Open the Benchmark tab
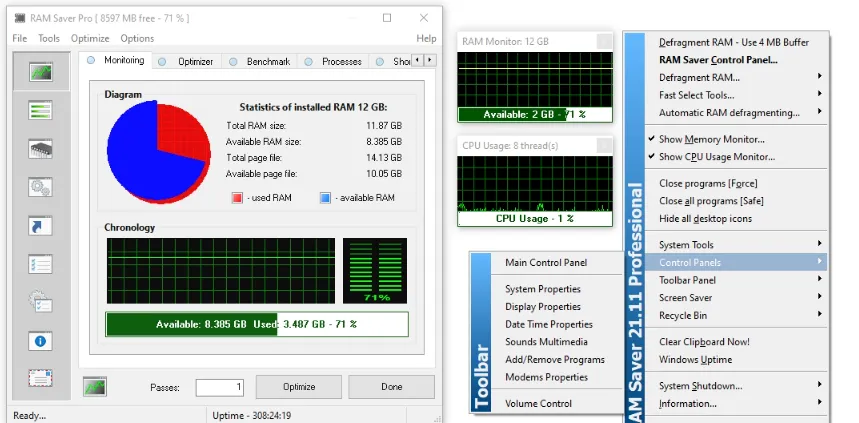 click(x=260, y=61)
